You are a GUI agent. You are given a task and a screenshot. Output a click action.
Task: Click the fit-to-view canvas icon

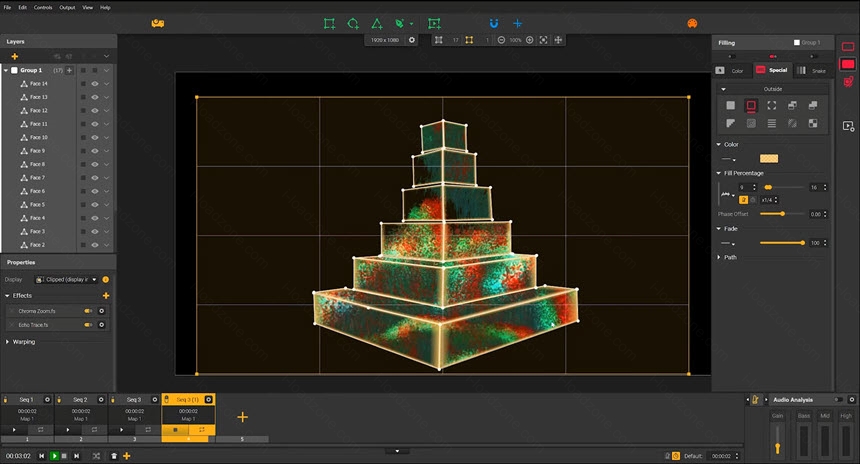click(x=544, y=40)
